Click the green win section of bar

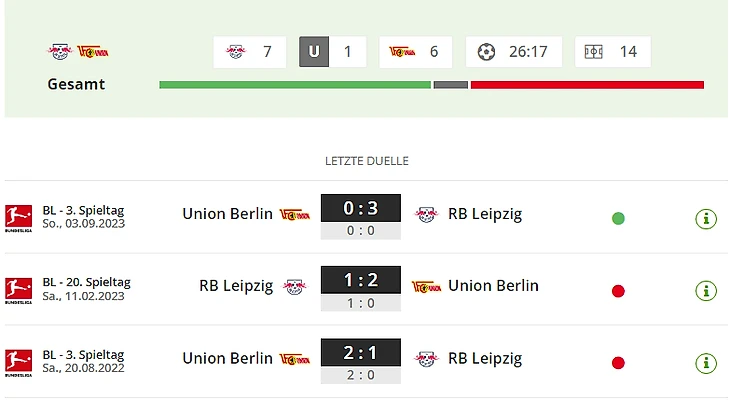(295, 85)
